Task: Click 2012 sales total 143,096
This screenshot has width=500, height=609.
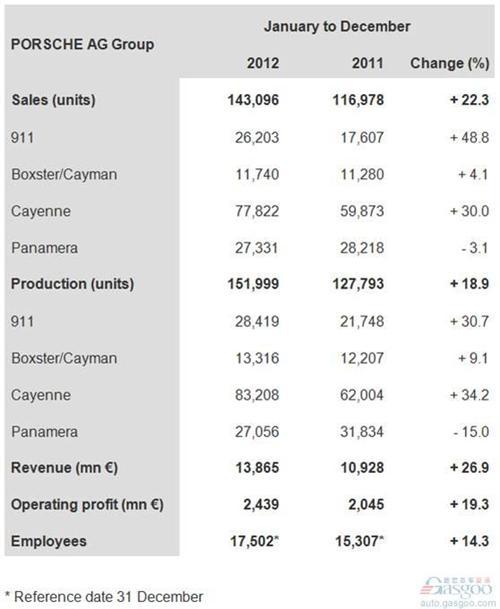Action: click(x=253, y=100)
